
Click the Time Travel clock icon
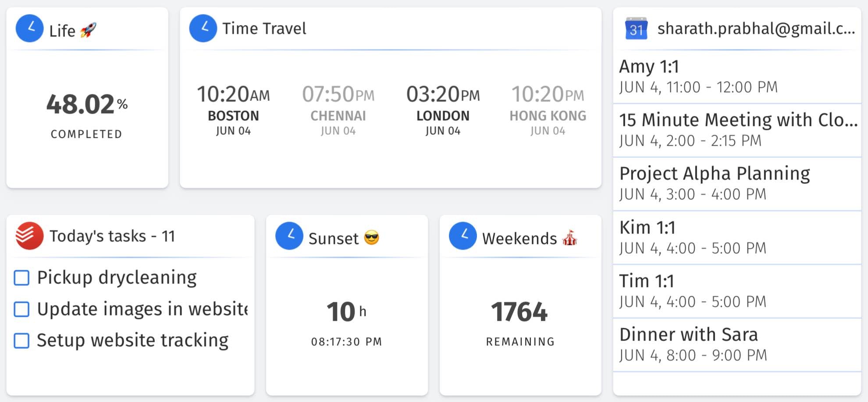(x=203, y=29)
